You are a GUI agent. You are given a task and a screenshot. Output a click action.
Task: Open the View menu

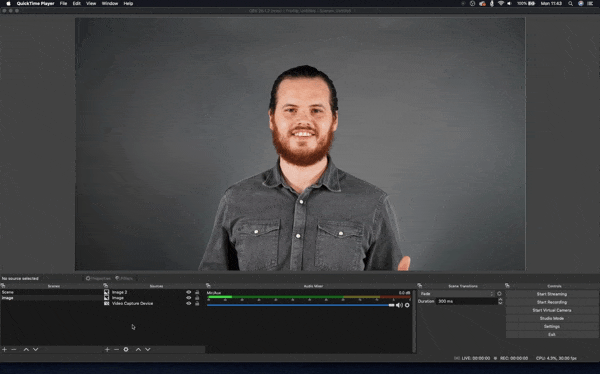click(91, 3)
